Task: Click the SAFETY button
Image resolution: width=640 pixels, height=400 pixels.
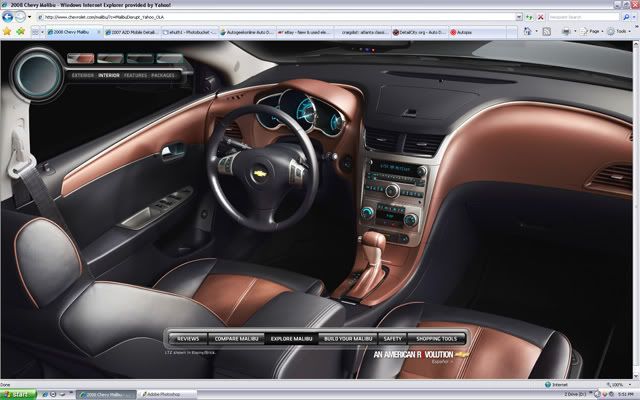Action: [x=393, y=339]
